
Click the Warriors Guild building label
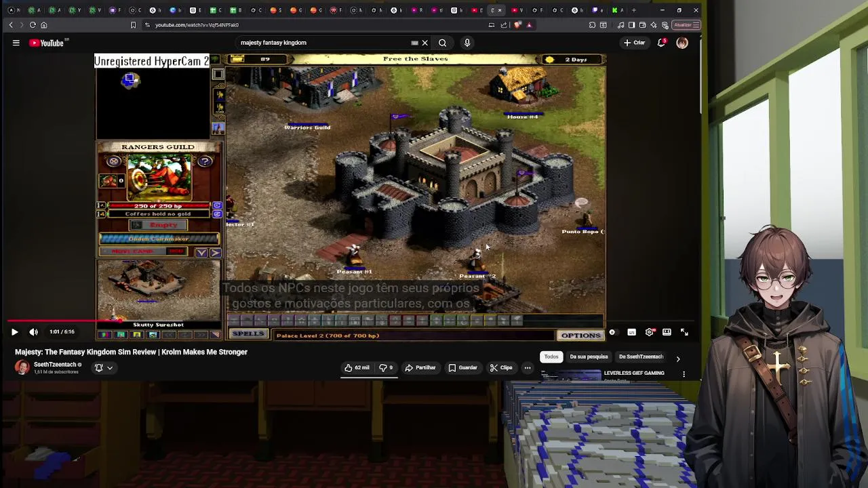[307, 127]
